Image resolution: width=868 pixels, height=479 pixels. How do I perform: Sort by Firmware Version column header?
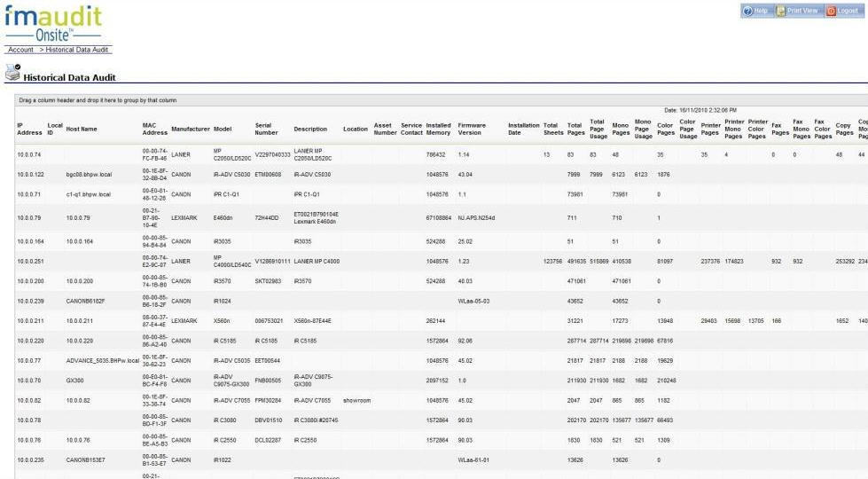[472, 129]
